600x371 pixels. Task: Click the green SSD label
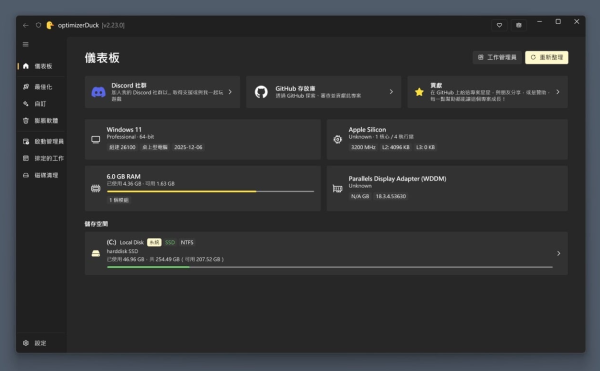[x=170, y=242]
